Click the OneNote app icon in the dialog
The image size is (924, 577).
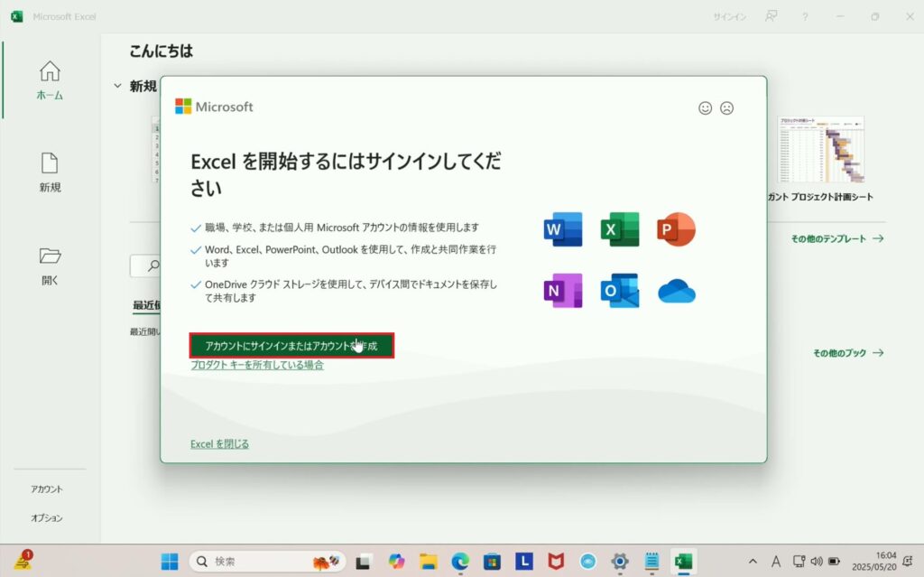[563, 290]
